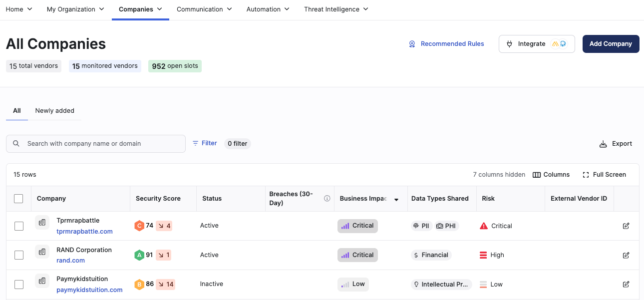This screenshot has height=300, width=644.
Task: Click the Inactive status of Paymykidstuition
Action: 212,284
